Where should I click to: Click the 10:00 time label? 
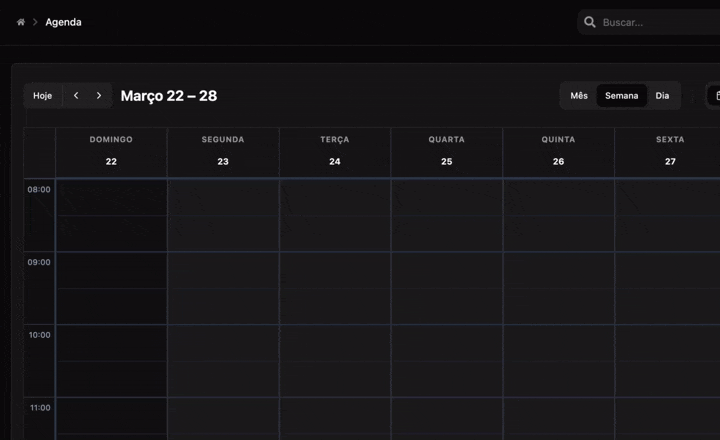click(x=39, y=335)
